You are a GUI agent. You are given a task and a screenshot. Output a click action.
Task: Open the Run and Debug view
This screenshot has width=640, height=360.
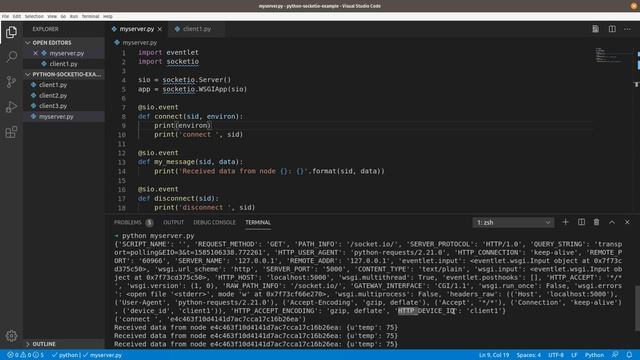(11, 107)
